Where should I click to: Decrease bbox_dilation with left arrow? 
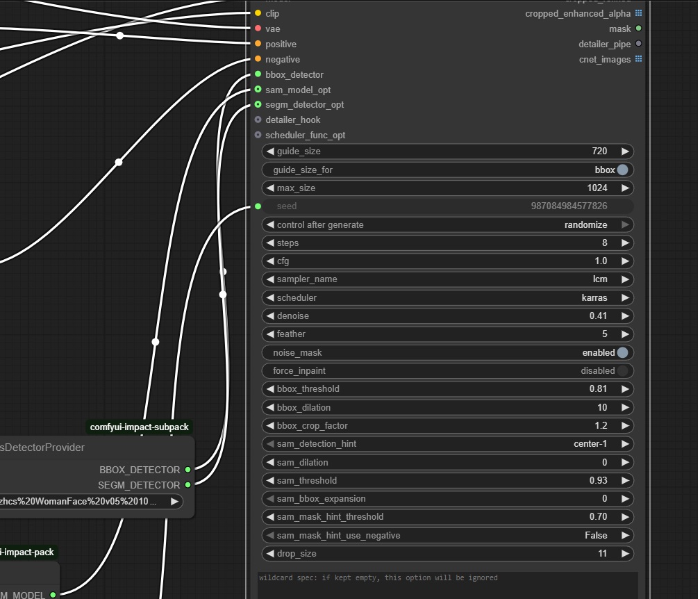[x=270, y=407]
